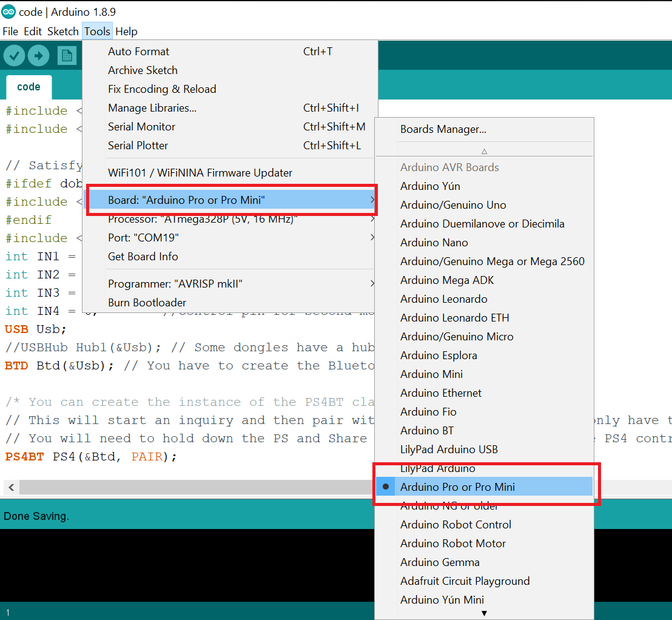672x620 pixels.
Task: Pick LilyPad Arduino USB
Action: (x=484, y=450)
